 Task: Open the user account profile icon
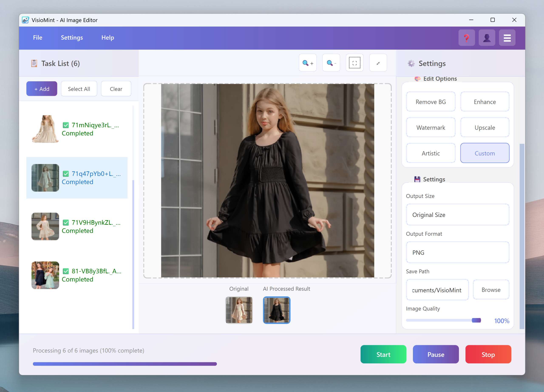[x=487, y=38]
